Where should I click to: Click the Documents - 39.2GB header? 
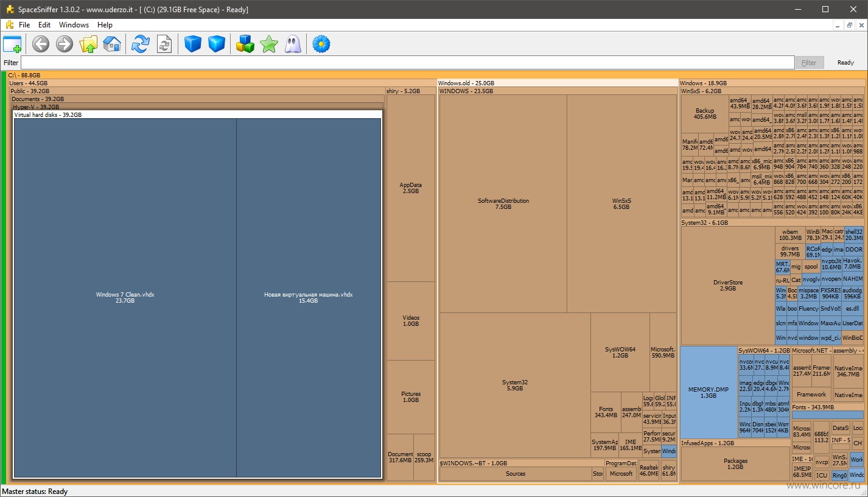[197, 99]
